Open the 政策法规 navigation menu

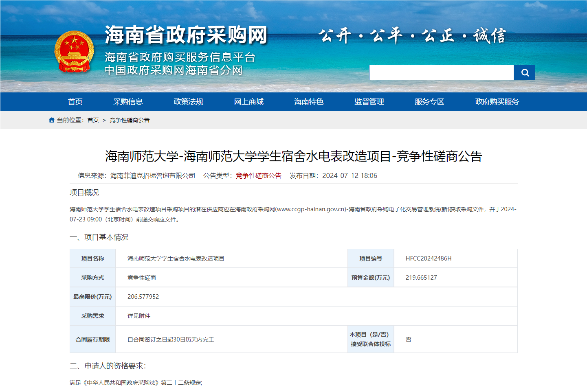[x=188, y=102]
